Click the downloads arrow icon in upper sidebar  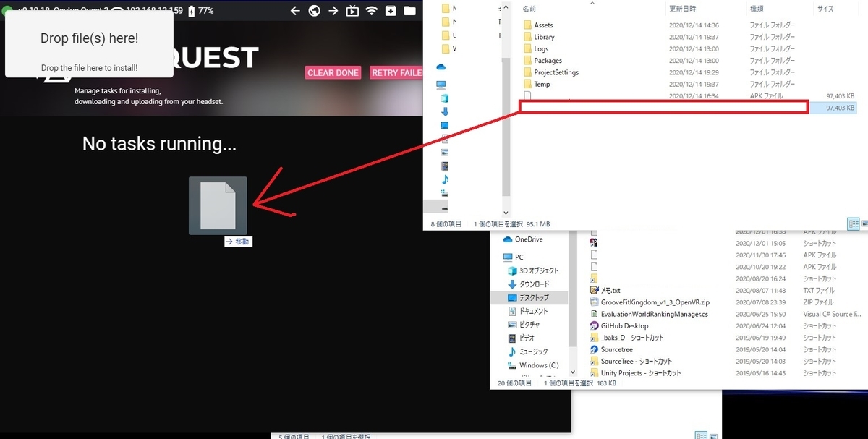click(445, 112)
